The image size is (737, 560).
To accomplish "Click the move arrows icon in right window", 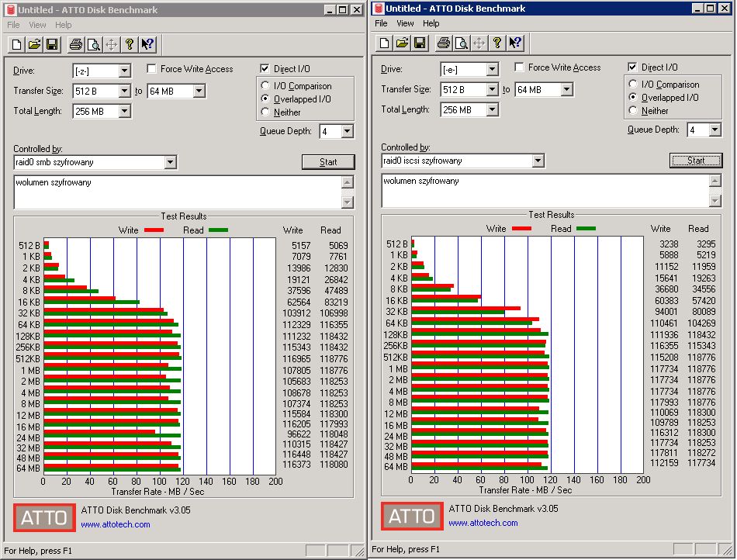I will click(479, 43).
